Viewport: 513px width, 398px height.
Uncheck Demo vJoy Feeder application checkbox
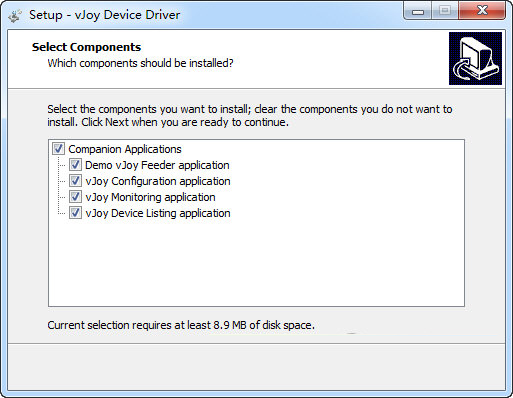point(75,165)
